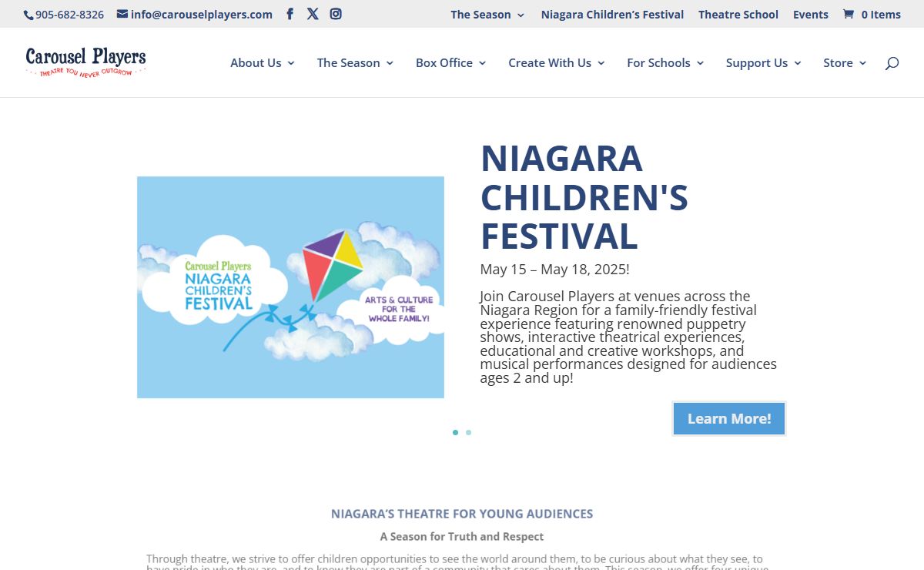
Task: Call phone number 905-682-8326
Action: coord(69,15)
